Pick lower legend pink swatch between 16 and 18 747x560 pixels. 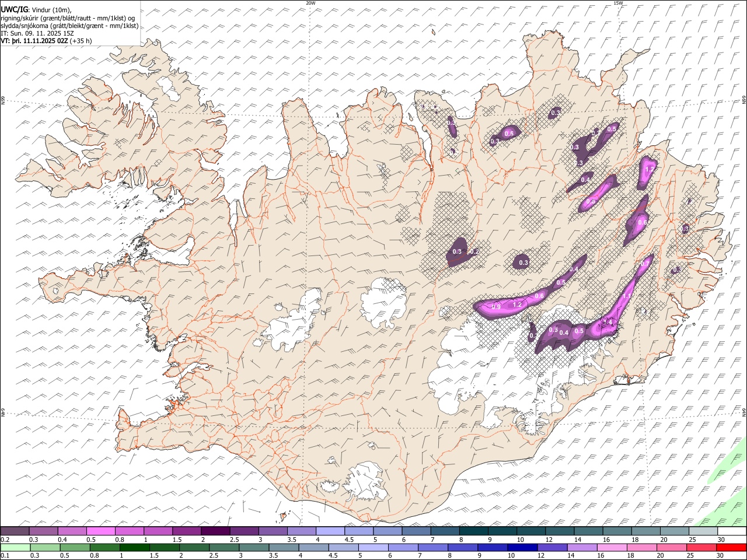tap(611, 547)
